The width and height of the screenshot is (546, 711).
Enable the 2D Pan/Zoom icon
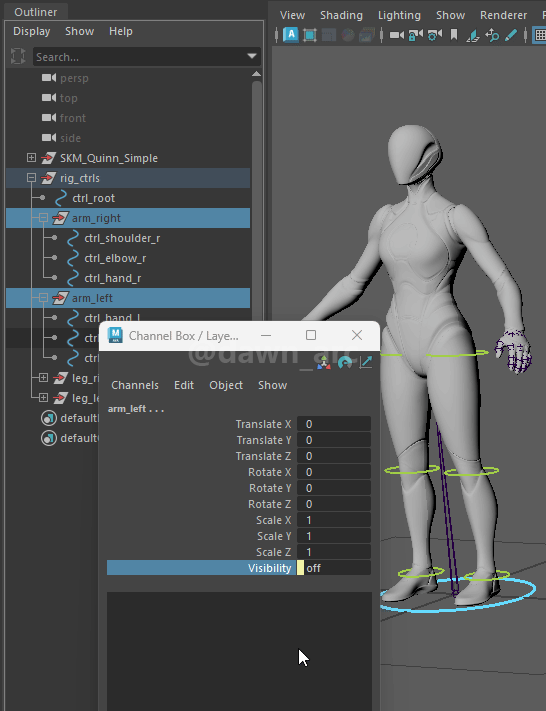tap(492, 35)
